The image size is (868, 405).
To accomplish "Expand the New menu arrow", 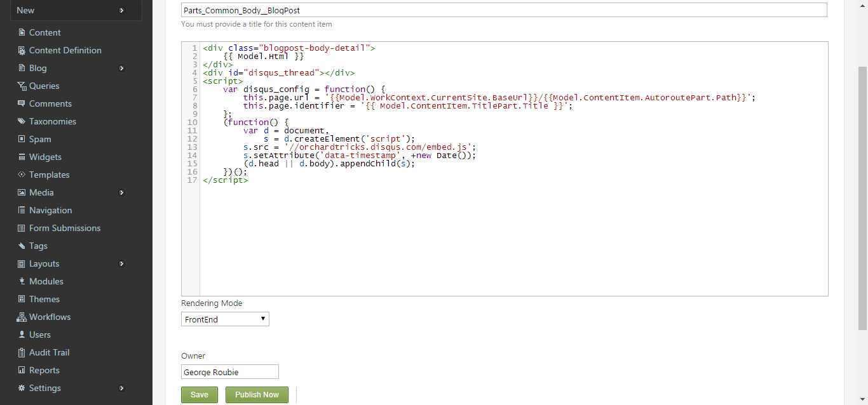I will [121, 10].
